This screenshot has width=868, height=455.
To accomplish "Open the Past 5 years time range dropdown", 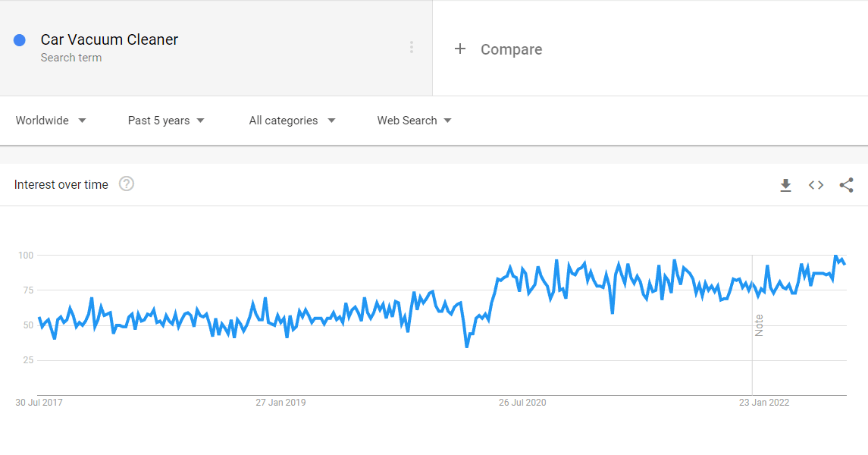I will click(166, 121).
